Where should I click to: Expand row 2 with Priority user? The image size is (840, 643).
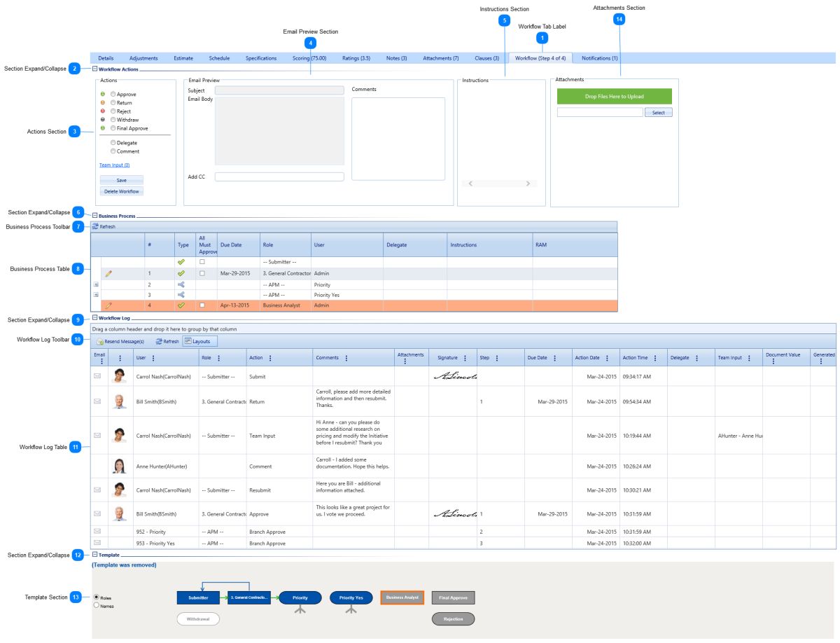tap(96, 285)
